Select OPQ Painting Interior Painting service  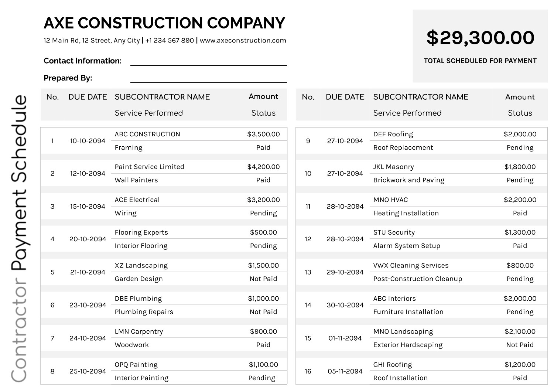[x=141, y=378]
